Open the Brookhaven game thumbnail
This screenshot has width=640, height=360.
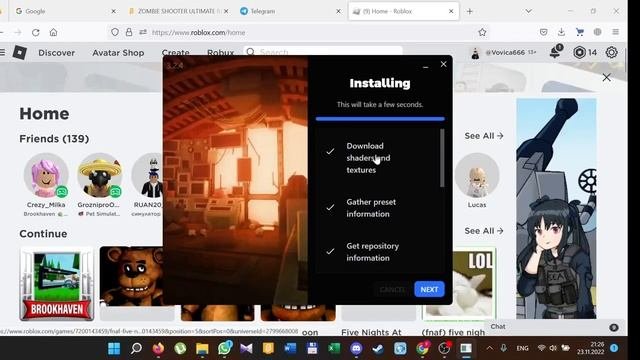tap(57, 284)
